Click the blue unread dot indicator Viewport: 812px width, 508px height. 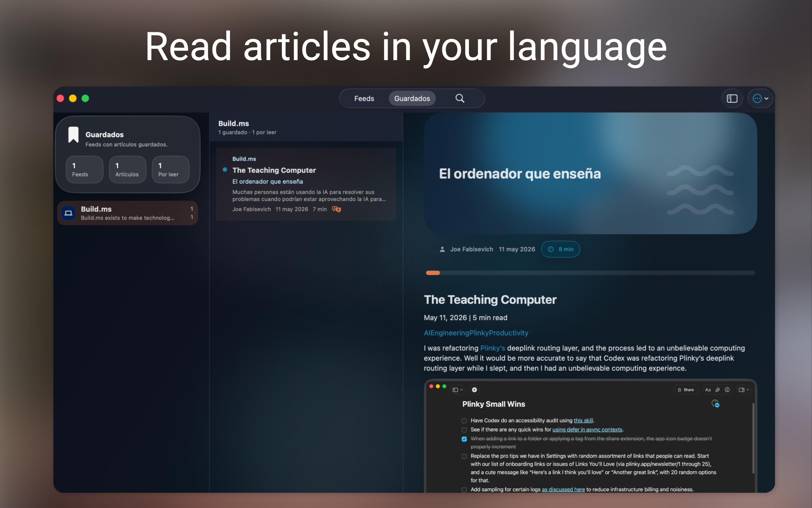pyautogui.click(x=225, y=170)
